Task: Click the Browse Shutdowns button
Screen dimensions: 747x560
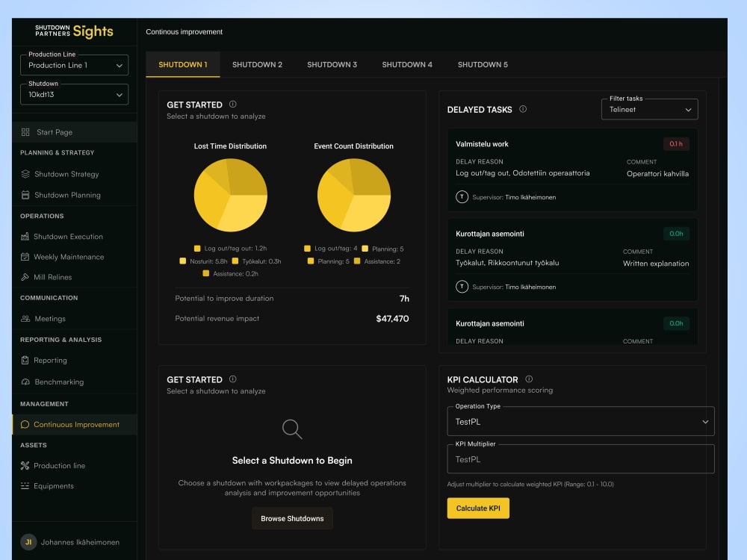Action: 292,518
